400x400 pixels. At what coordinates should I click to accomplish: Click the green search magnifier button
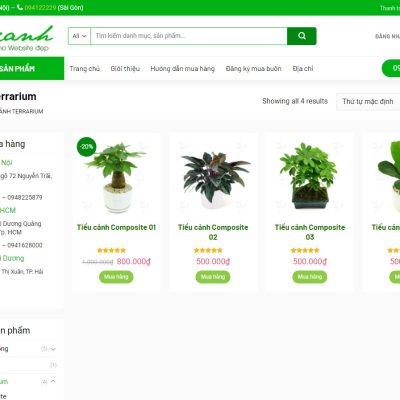click(x=302, y=36)
